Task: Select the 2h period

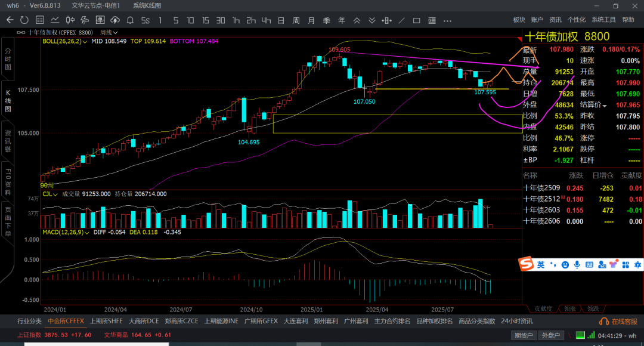Action: (251, 20)
